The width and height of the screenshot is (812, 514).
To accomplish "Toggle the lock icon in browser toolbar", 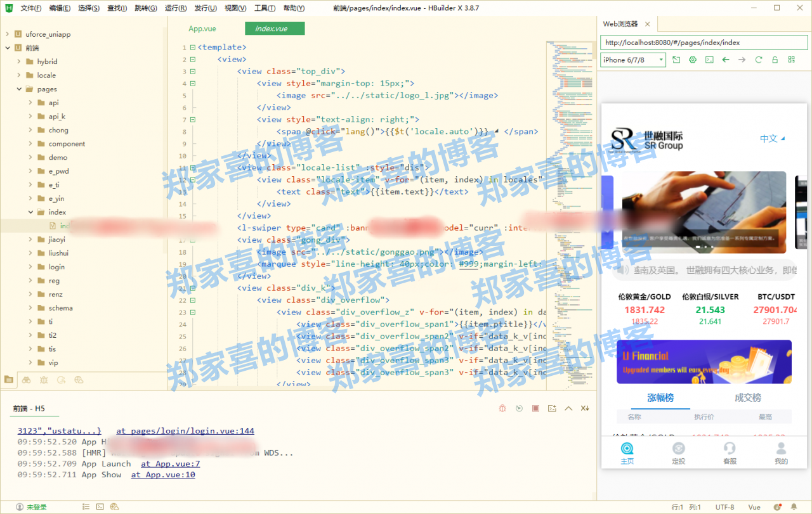I will (775, 60).
